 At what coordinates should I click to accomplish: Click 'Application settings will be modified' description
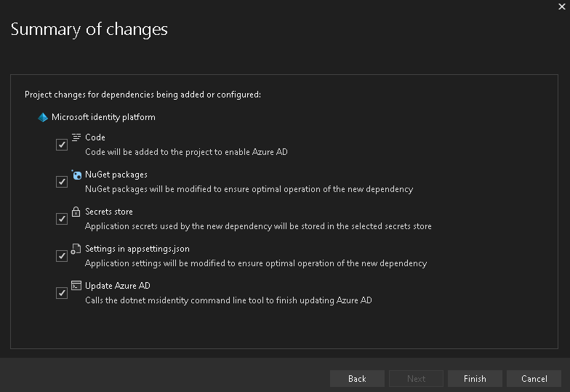click(256, 263)
